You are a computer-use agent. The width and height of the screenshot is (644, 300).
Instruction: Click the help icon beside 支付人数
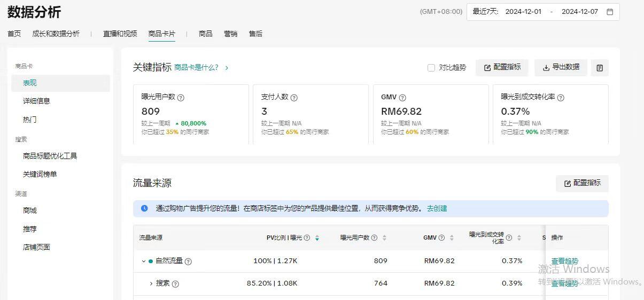[x=294, y=98]
